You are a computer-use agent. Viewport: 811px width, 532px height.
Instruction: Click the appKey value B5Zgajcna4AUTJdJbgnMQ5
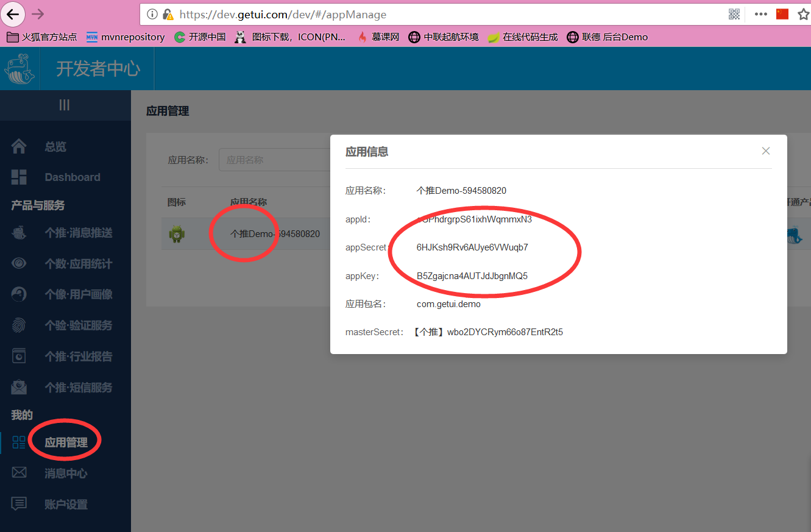[x=472, y=276]
